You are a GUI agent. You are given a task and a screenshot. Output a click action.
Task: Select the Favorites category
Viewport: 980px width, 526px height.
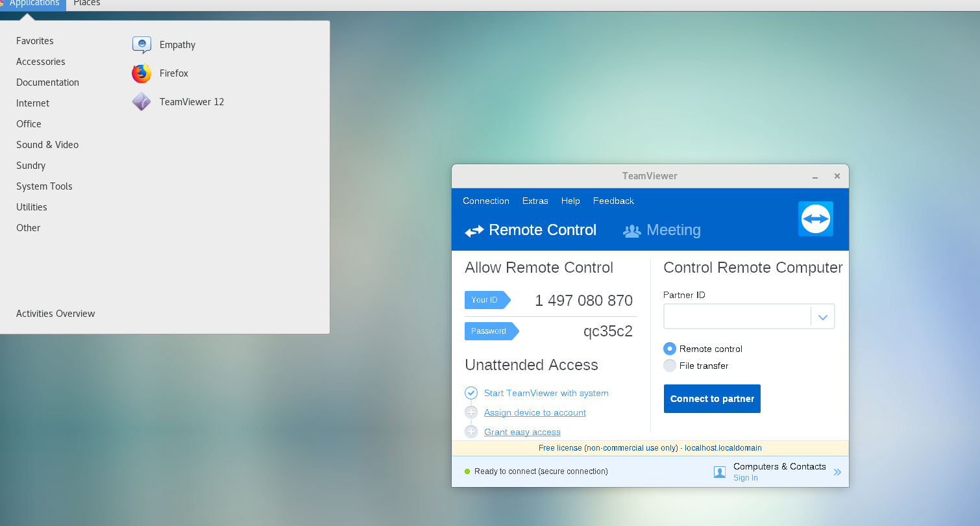click(x=35, y=41)
